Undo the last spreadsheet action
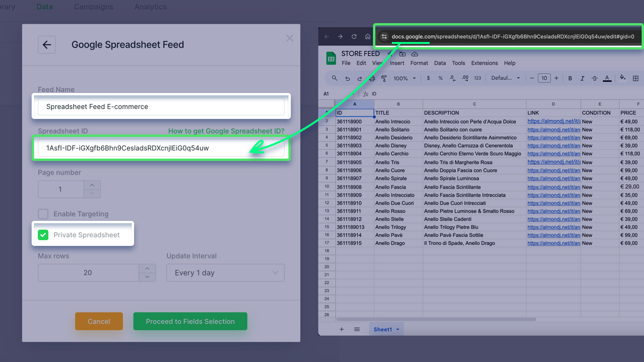The image size is (644, 362). click(347, 78)
